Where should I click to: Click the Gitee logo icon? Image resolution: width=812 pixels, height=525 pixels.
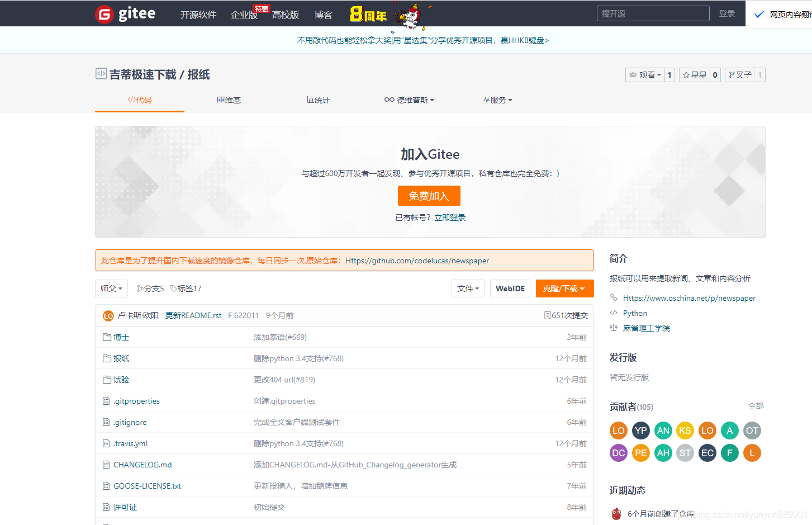coord(105,14)
